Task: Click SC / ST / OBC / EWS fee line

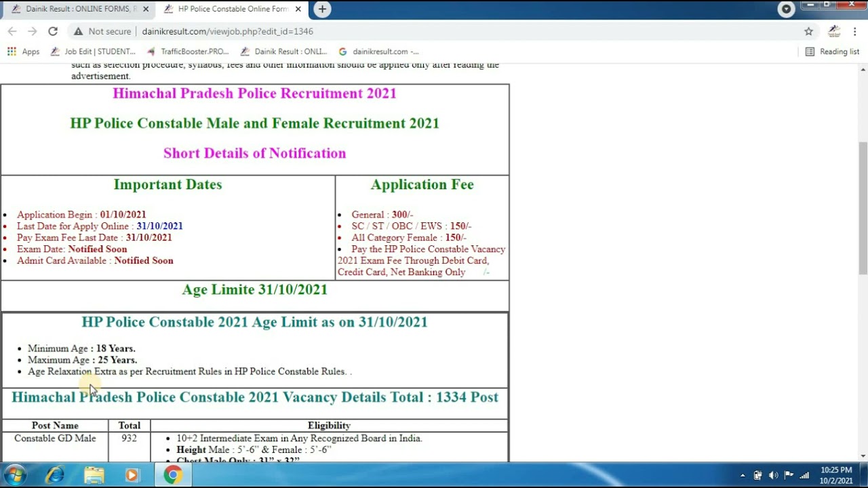Action: pos(411,226)
